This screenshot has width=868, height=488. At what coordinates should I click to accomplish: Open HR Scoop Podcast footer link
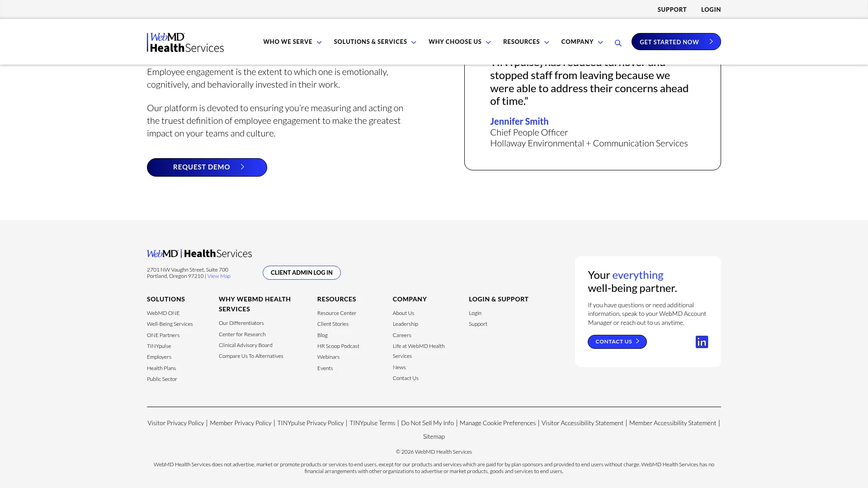coord(338,346)
